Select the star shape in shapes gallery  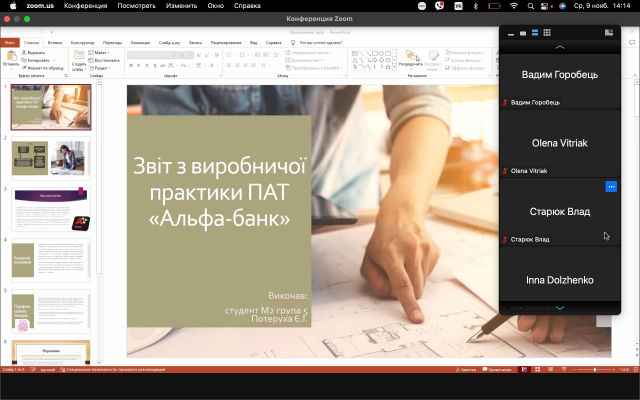coord(388,67)
